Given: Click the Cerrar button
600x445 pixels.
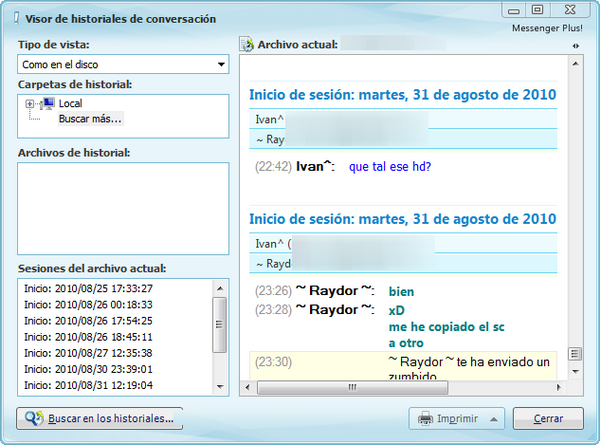Looking at the screenshot, I should (x=548, y=419).
